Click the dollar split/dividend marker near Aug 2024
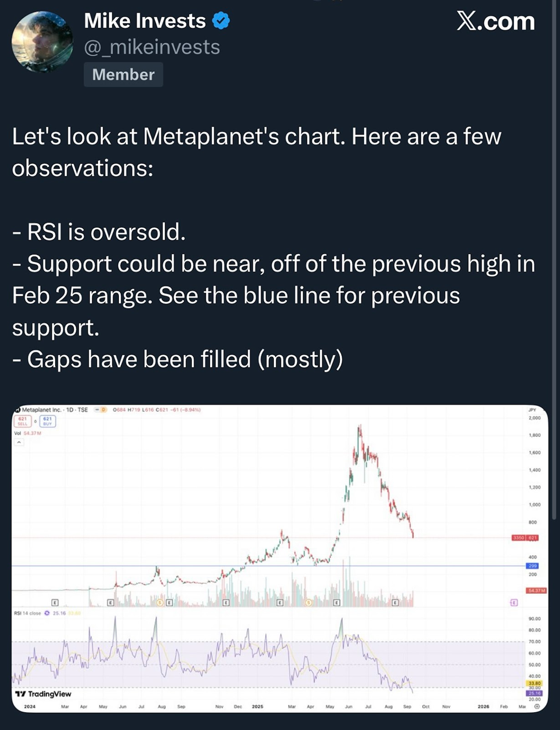 161,602
